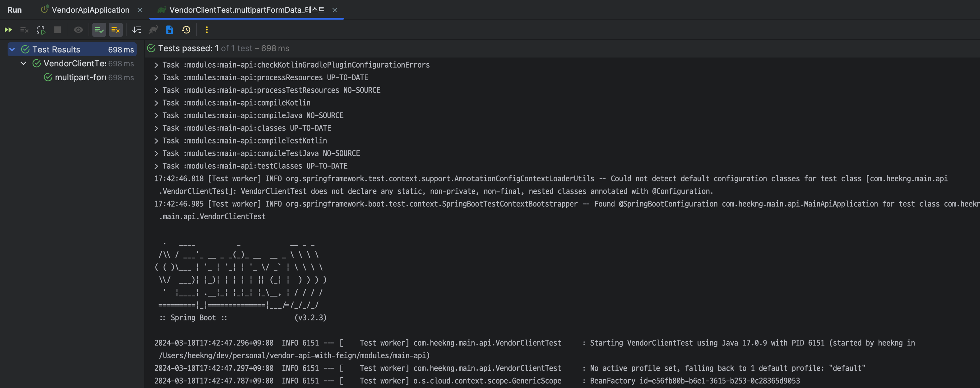Expand the compileTestJava NO-SOURCE task
This screenshot has width=980, height=388.
pyautogui.click(x=156, y=154)
